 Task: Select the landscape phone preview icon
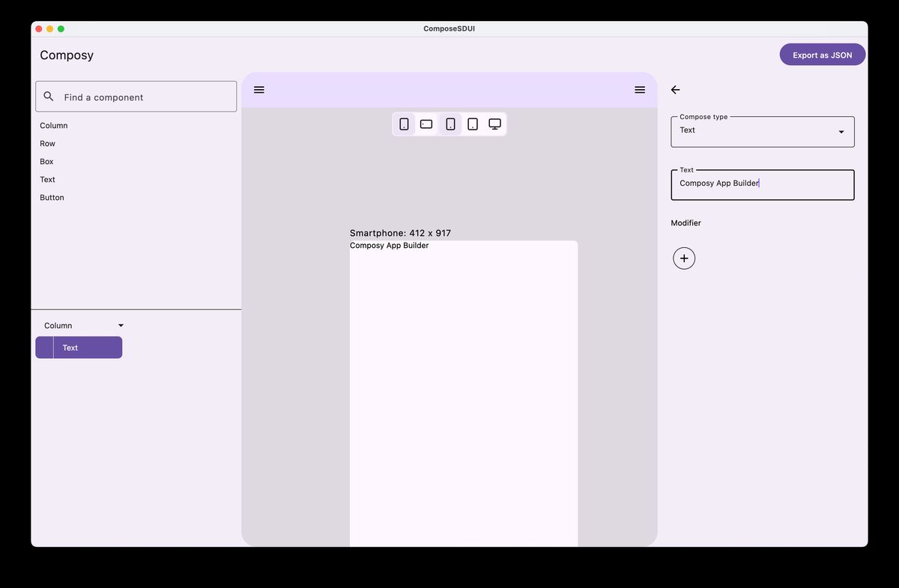coord(426,124)
